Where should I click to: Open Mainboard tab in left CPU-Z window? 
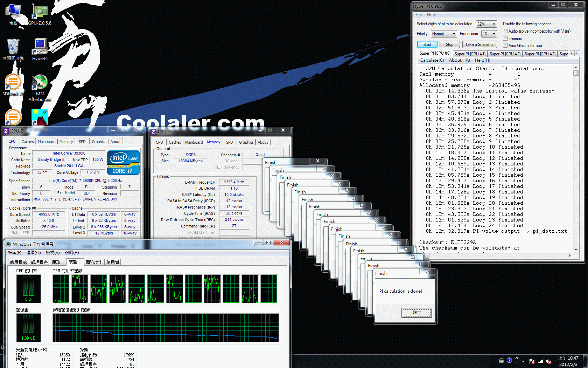click(47, 142)
